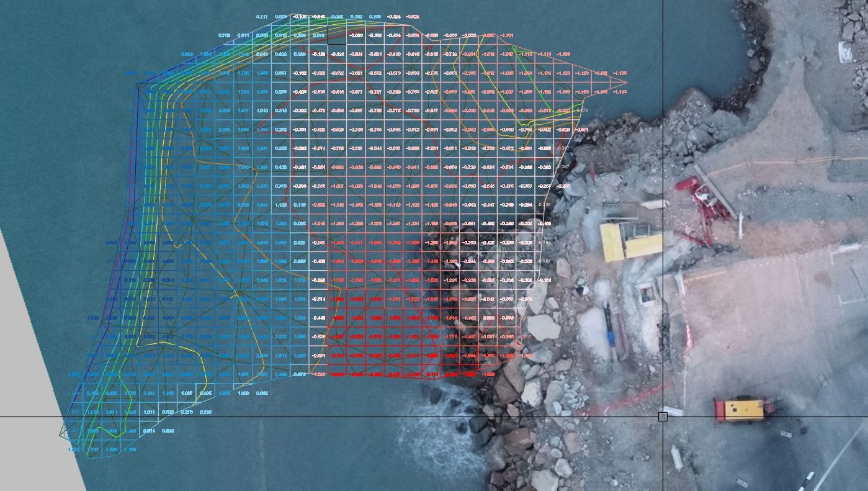Click the 1.150 label at bottom left
The height and width of the screenshot is (491, 868).
point(130,450)
